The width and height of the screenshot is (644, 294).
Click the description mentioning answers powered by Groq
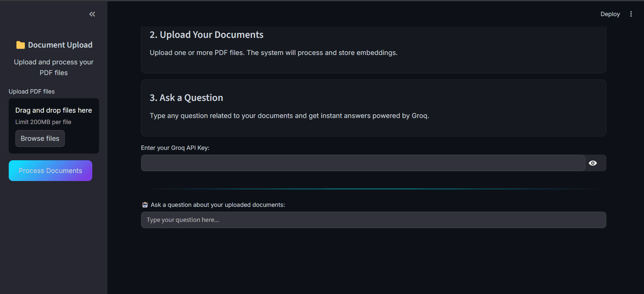[289, 116]
